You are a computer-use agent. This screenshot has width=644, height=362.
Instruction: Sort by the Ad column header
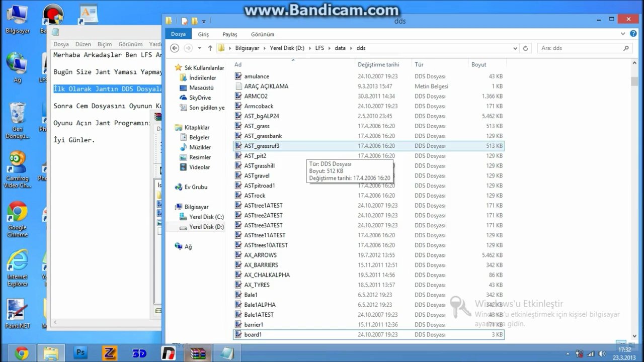[294, 64]
